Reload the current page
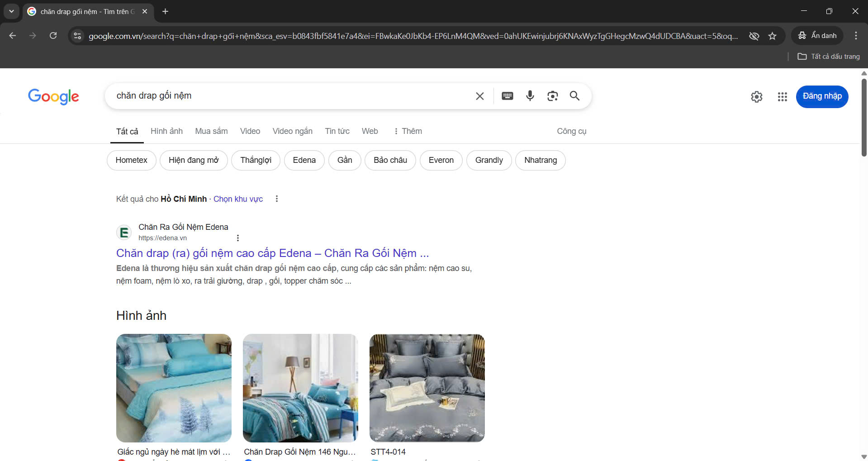Viewport: 868px width, 461px height. click(x=53, y=36)
